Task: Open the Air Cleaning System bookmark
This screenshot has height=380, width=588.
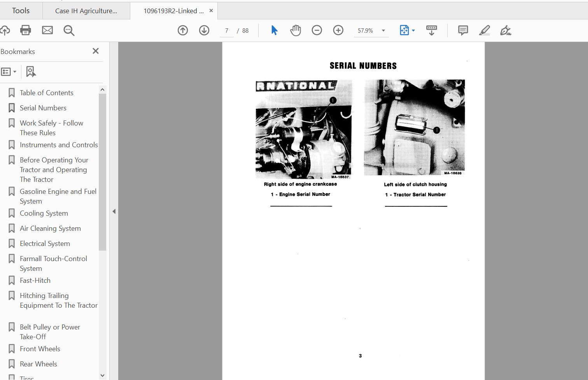Action: pos(50,228)
